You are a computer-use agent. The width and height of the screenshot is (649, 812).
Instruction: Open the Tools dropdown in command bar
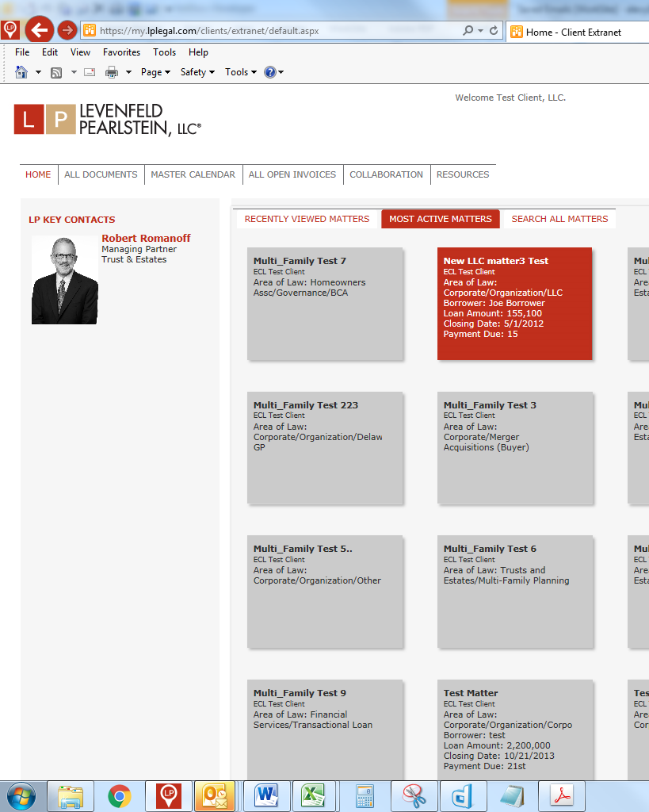(x=241, y=72)
